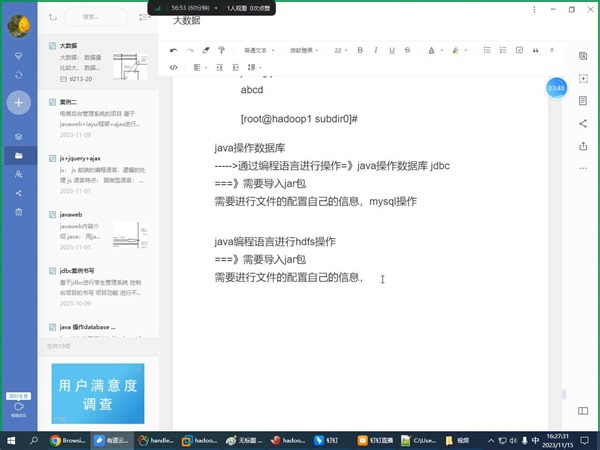Open the My Folders sidebar tab
The height and width of the screenshot is (450, 600).
18,155
